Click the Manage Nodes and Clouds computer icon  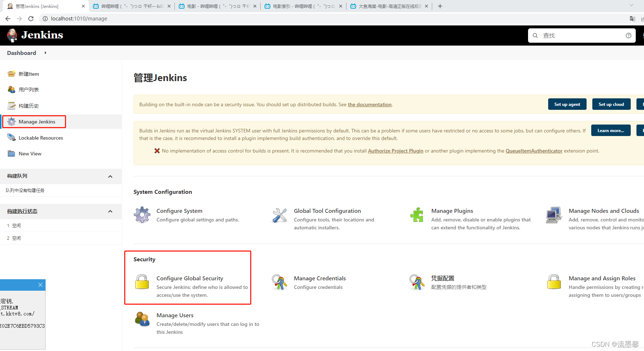point(554,215)
